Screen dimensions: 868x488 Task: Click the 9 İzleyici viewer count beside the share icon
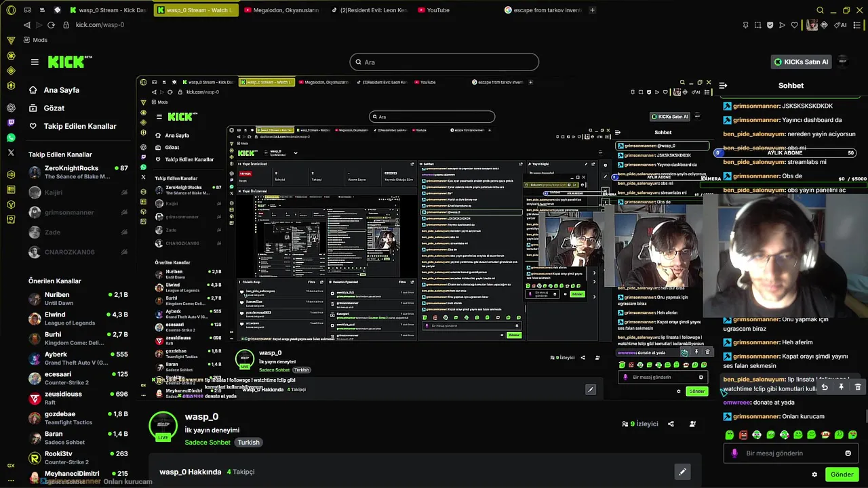click(640, 424)
